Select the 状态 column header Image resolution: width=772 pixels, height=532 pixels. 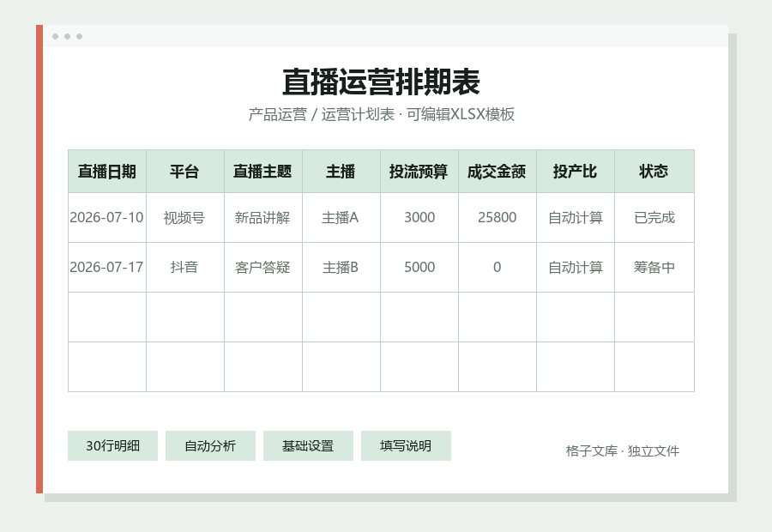pos(654,172)
